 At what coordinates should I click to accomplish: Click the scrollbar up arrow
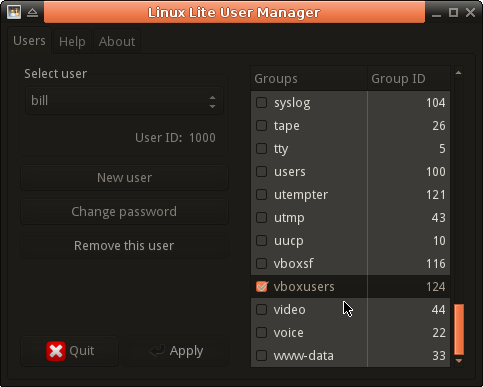pos(459,73)
